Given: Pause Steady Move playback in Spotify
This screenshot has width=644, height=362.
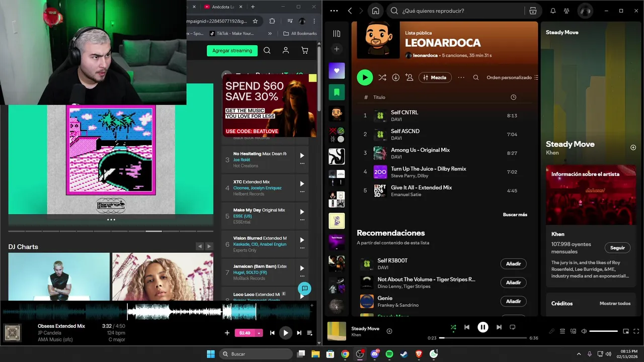Looking at the screenshot, I should click(483, 327).
